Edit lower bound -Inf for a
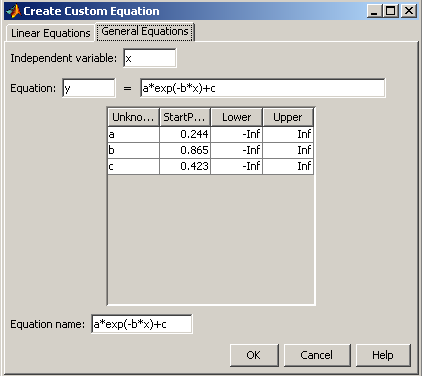The height and width of the screenshot is (376, 422). coord(237,134)
